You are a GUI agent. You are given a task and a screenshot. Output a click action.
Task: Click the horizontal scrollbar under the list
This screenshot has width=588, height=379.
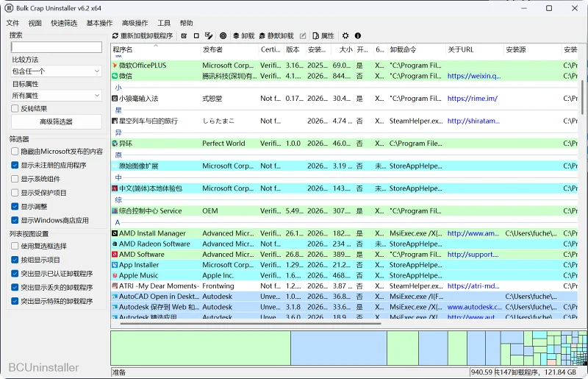[x=251, y=323]
